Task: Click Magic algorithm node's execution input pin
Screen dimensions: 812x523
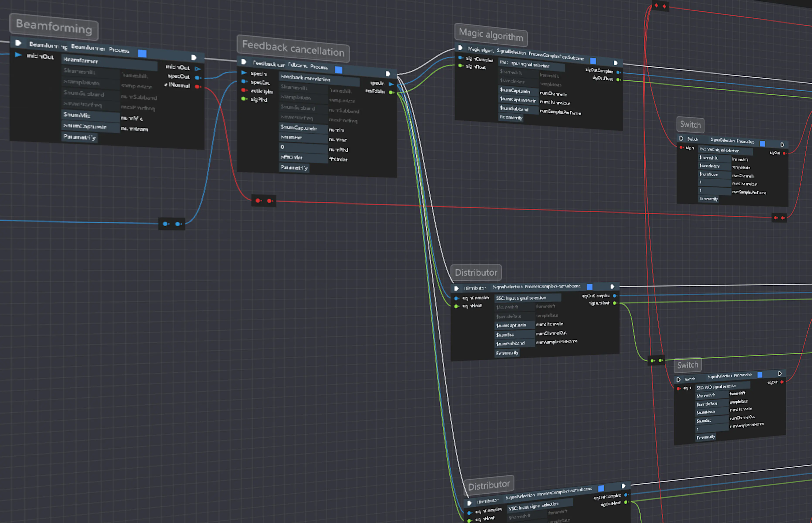Action: coord(460,48)
